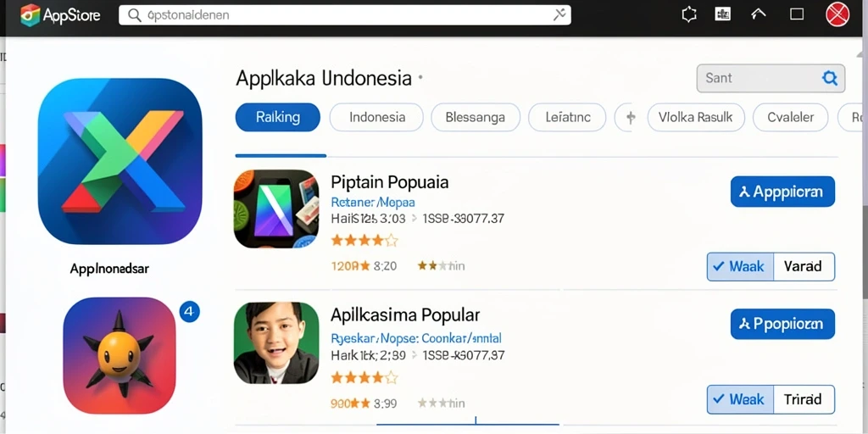Toggle the Waak option for Piptain Popuaia
This screenshot has width=868, height=434.
[x=739, y=267]
